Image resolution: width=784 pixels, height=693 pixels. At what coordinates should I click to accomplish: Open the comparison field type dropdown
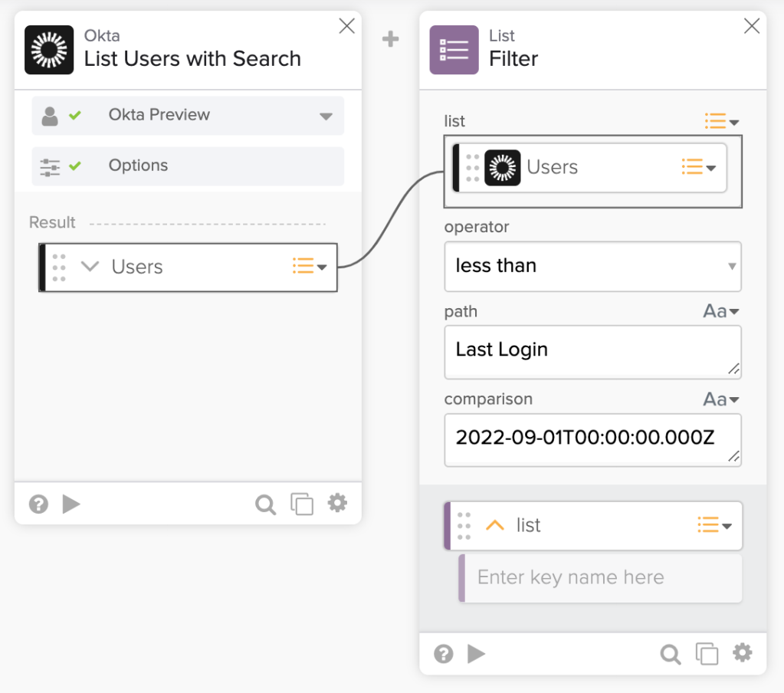point(722,399)
